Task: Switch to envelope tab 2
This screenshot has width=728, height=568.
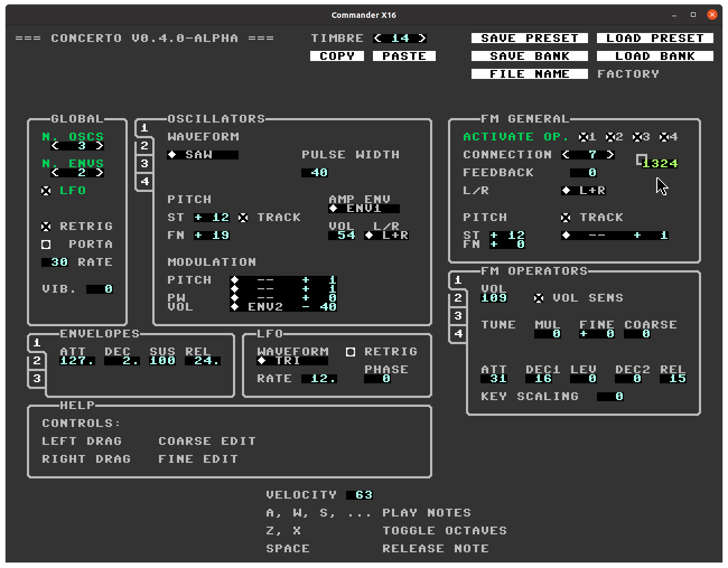Action: pyautogui.click(x=37, y=360)
